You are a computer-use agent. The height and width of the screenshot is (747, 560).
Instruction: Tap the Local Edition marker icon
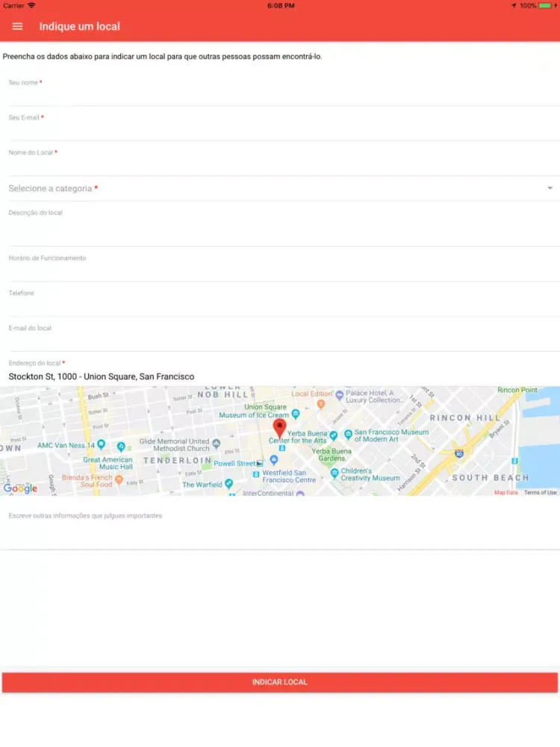pyautogui.click(x=321, y=403)
